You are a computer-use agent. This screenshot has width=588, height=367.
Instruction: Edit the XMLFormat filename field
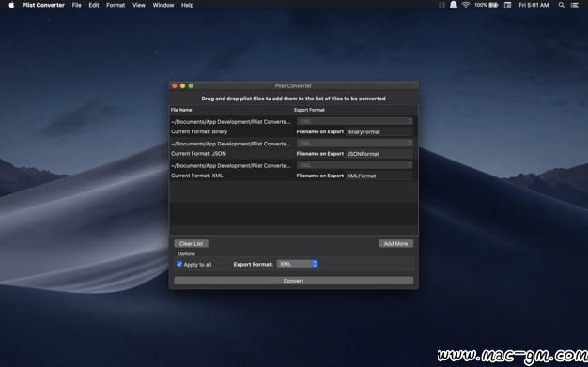point(379,176)
